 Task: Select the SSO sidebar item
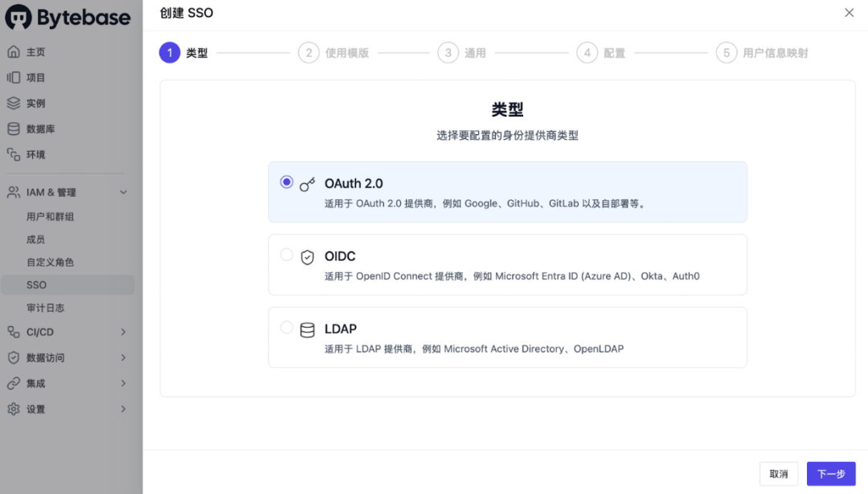click(68, 285)
